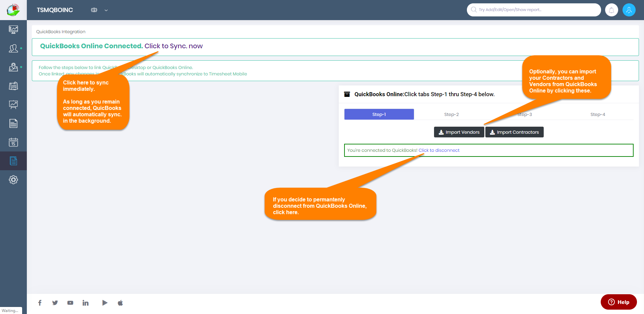644x314 pixels.
Task: Open the users sidebar icon
Action: 13,48
